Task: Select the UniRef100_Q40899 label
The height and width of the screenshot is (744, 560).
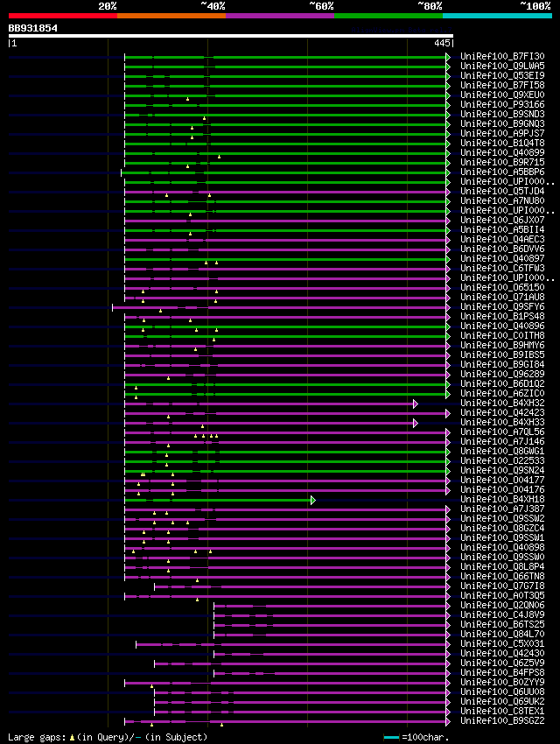Action: click(x=502, y=152)
